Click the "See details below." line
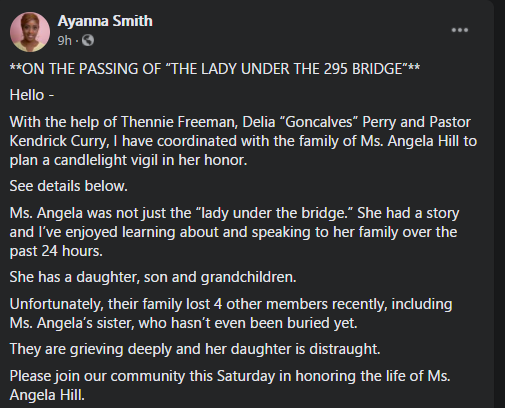 pos(69,186)
